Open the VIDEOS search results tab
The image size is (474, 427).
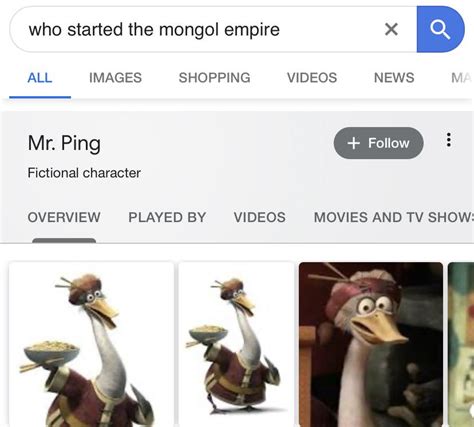312,78
